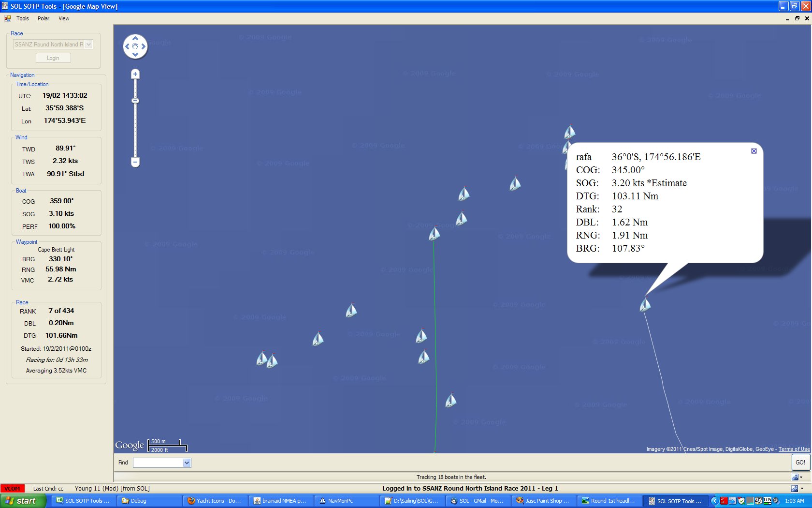Select the lowest sailboat on the map
This screenshot has height=508, width=812.
pos(451,400)
